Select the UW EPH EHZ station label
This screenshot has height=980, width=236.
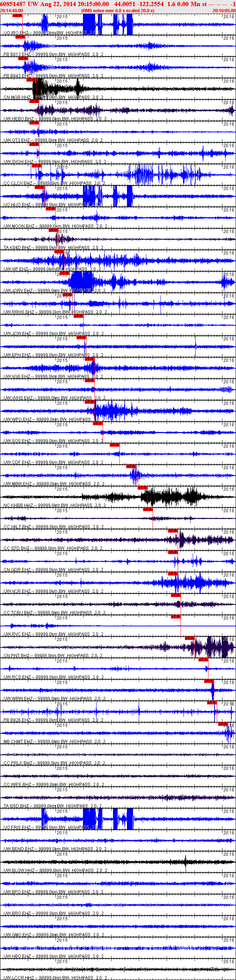(54, 355)
